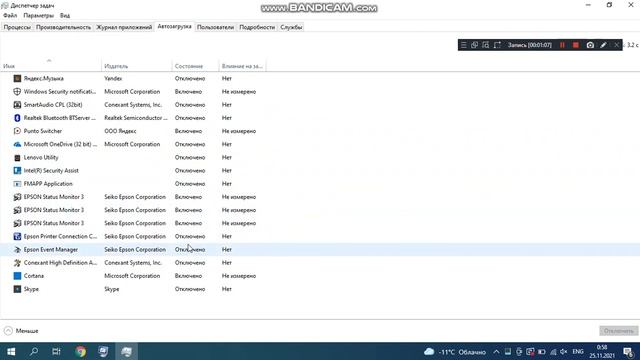640x360 pixels.
Task: Click FMAPP Application name text
Action: (48, 184)
